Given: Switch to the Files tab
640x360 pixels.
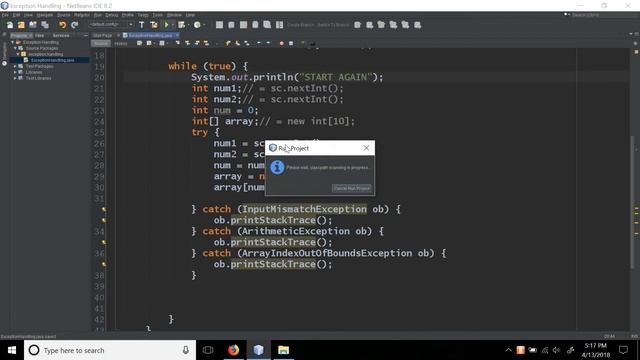Looking at the screenshot, I should [40, 36].
